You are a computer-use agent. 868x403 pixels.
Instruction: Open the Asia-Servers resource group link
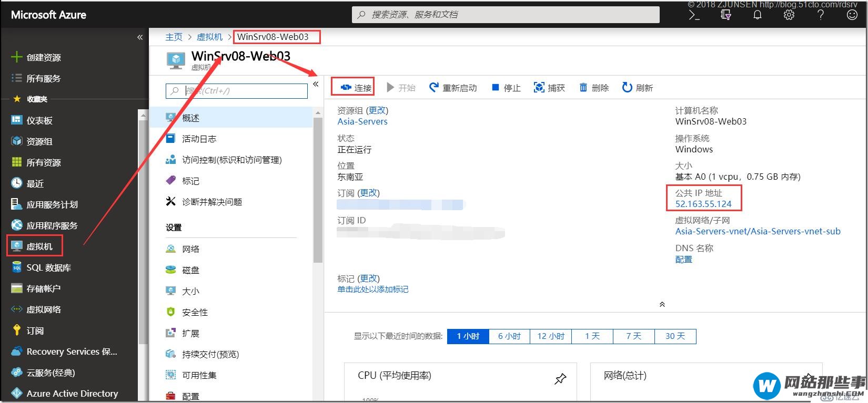coord(362,121)
